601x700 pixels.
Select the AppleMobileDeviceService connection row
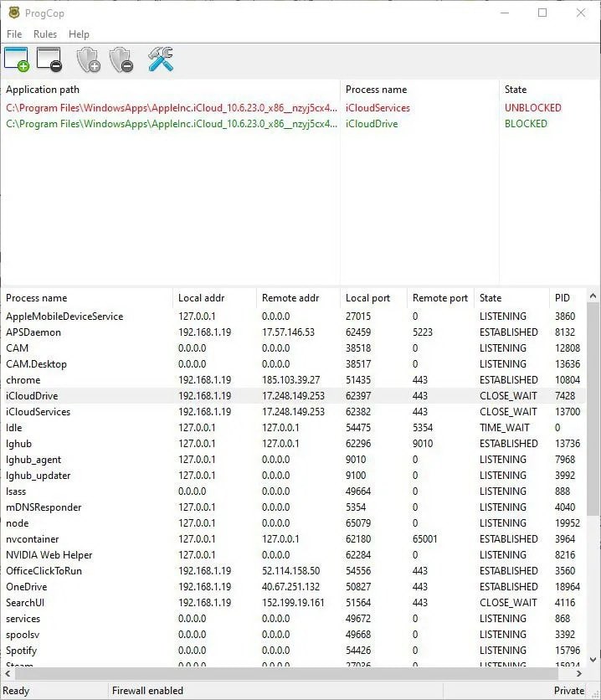(294, 317)
